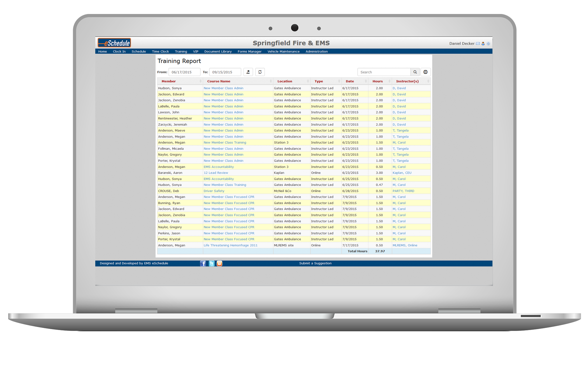The height and width of the screenshot is (365, 588).
Task: Open the Vehicle Maintenance menu
Action: pos(283,51)
